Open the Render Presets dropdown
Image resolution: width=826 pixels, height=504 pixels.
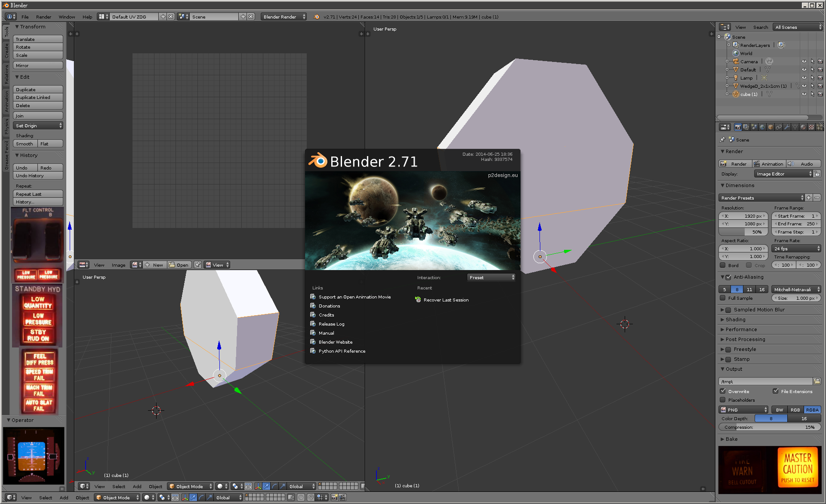coord(761,198)
